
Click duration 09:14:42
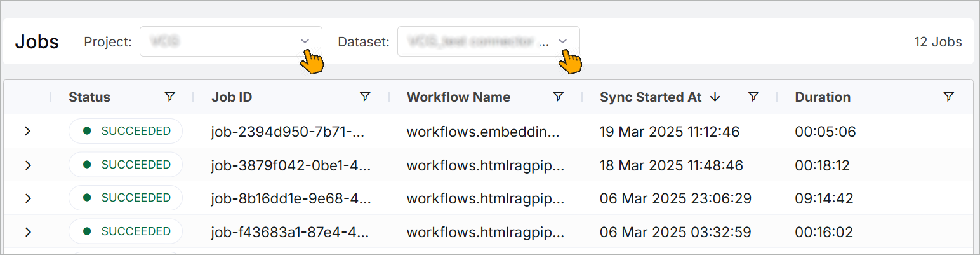tap(824, 198)
